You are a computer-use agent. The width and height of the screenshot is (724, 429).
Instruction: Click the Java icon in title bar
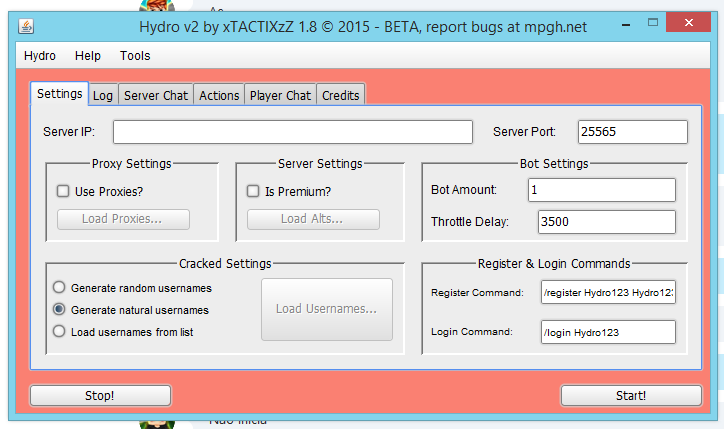[x=26, y=26]
